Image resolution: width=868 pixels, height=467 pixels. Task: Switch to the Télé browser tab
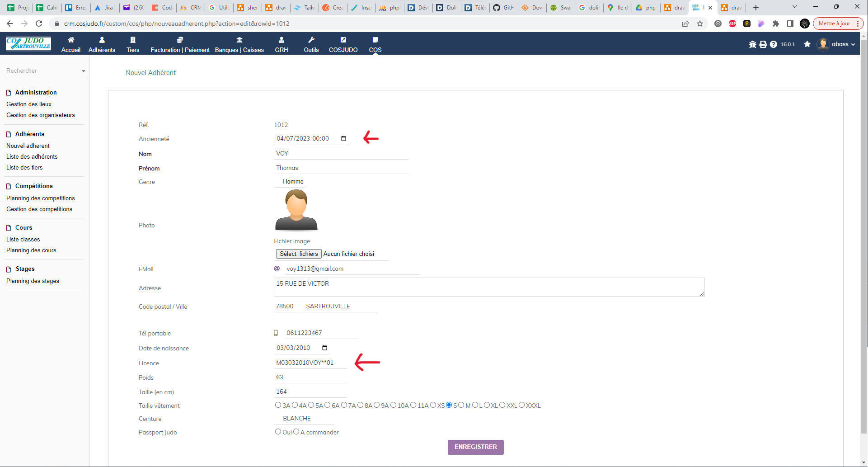pos(475,8)
